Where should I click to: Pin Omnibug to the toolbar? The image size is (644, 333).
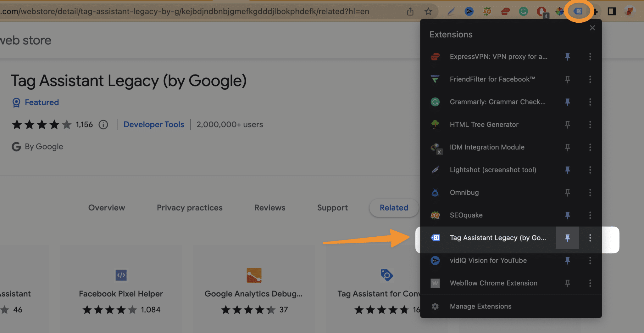pyautogui.click(x=568, y=193)
